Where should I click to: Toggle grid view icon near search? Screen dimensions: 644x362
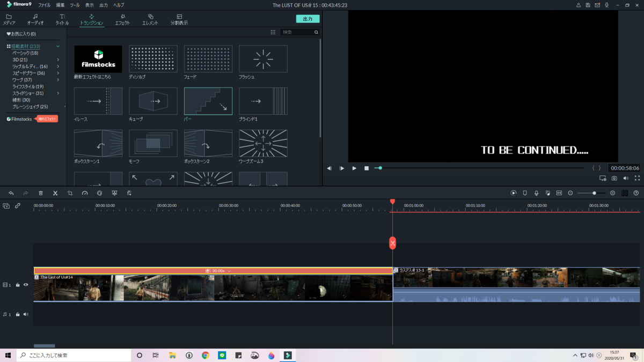273,32
